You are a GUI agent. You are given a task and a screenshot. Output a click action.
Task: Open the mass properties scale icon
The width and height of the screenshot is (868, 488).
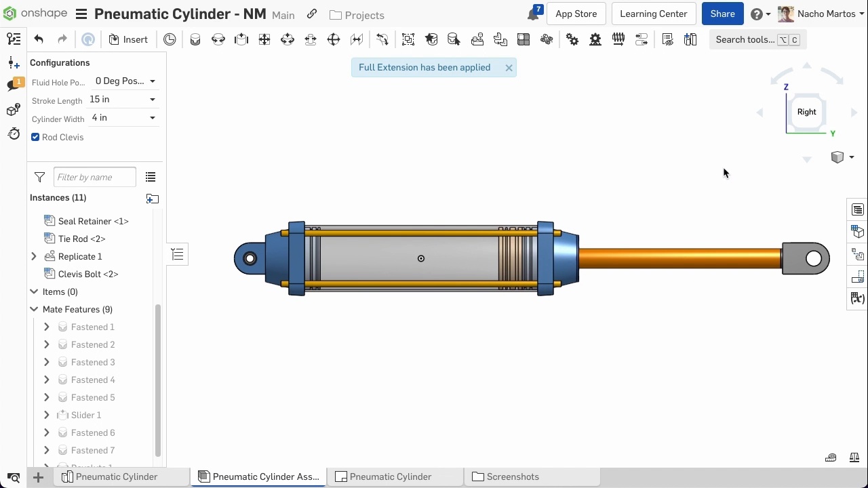pos(854,457)
